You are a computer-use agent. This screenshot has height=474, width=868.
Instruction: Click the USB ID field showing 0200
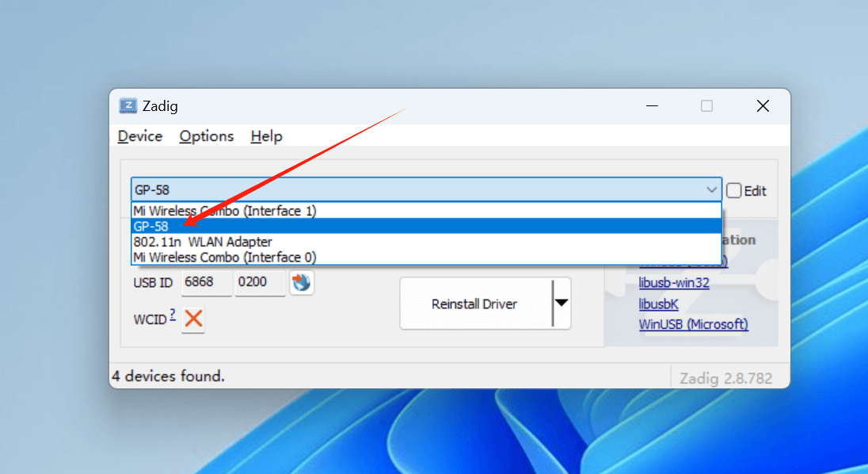pyautogui.click(x=260, y=282)
